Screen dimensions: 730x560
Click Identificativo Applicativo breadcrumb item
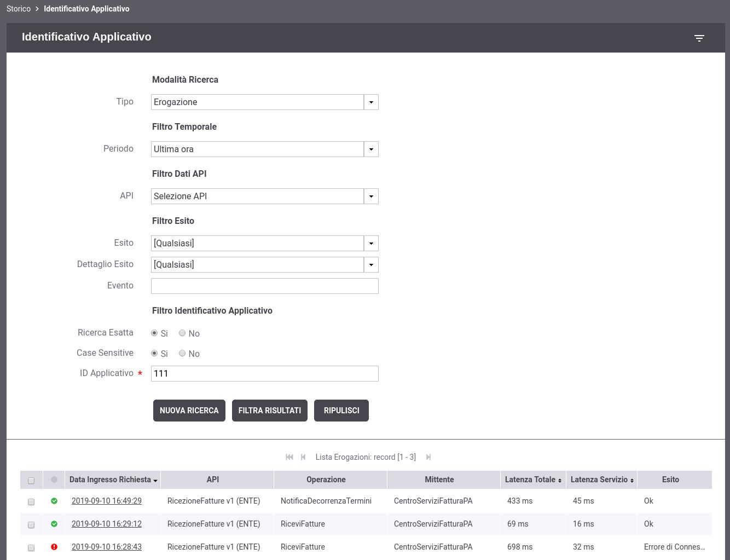pos(86,9)
